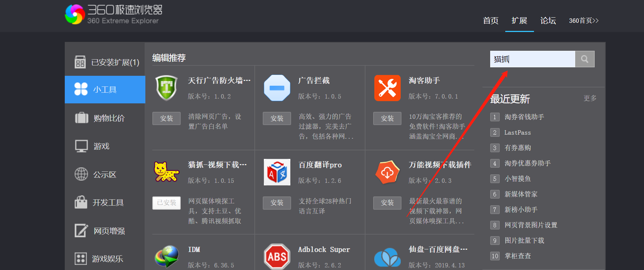Focus the search field containing 猫抓

pyautogui.click(x=532, y=59)
